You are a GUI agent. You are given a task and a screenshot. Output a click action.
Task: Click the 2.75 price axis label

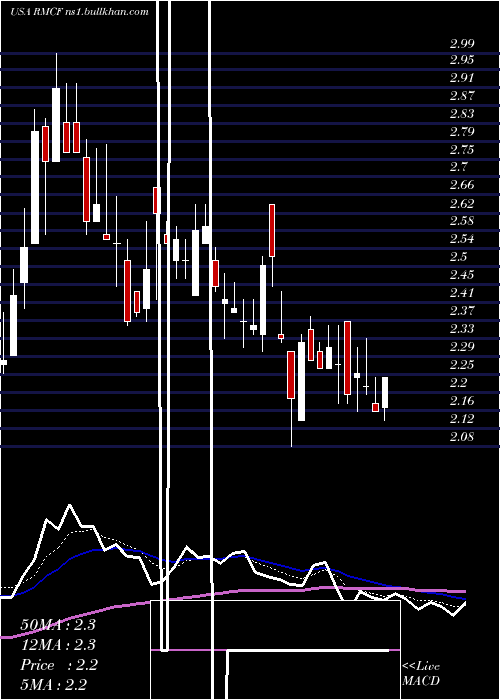462,149
